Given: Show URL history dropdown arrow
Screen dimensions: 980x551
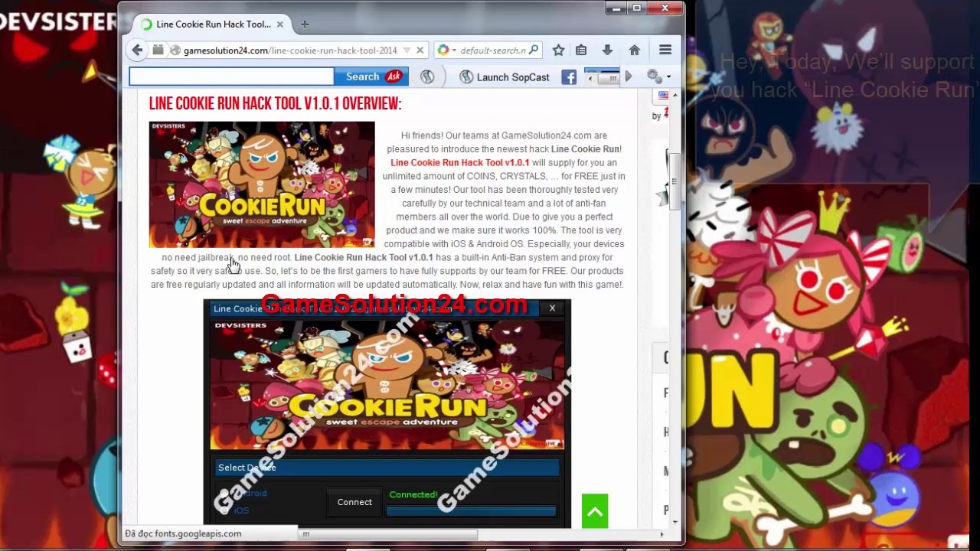Looking at the screenshot, I should pos(407,51).
